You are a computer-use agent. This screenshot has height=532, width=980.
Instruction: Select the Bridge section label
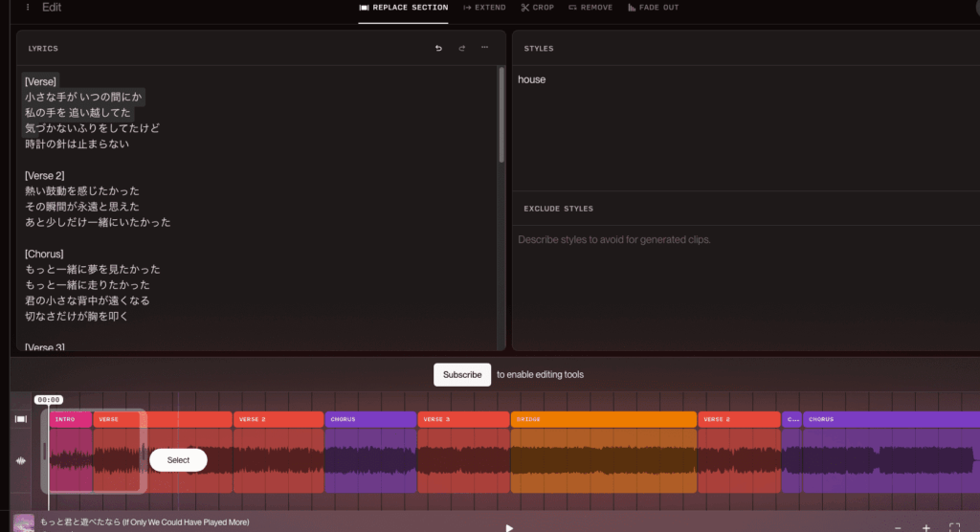[604, 419]
